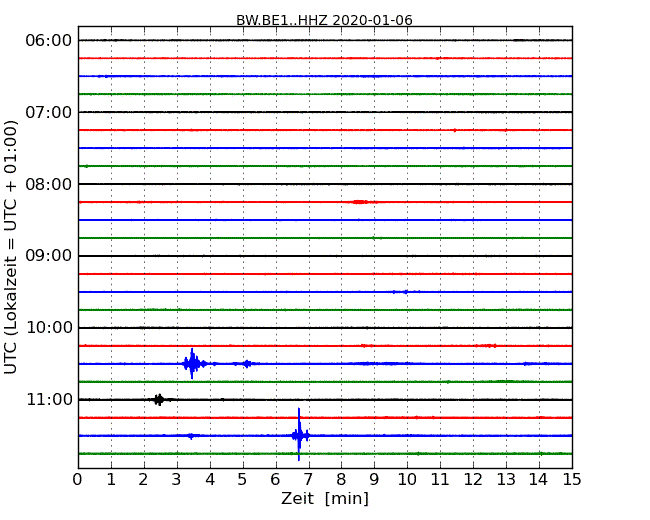
Task: Select the tallest blue spike near minute 6.7
Action: (x=299, y=435)
